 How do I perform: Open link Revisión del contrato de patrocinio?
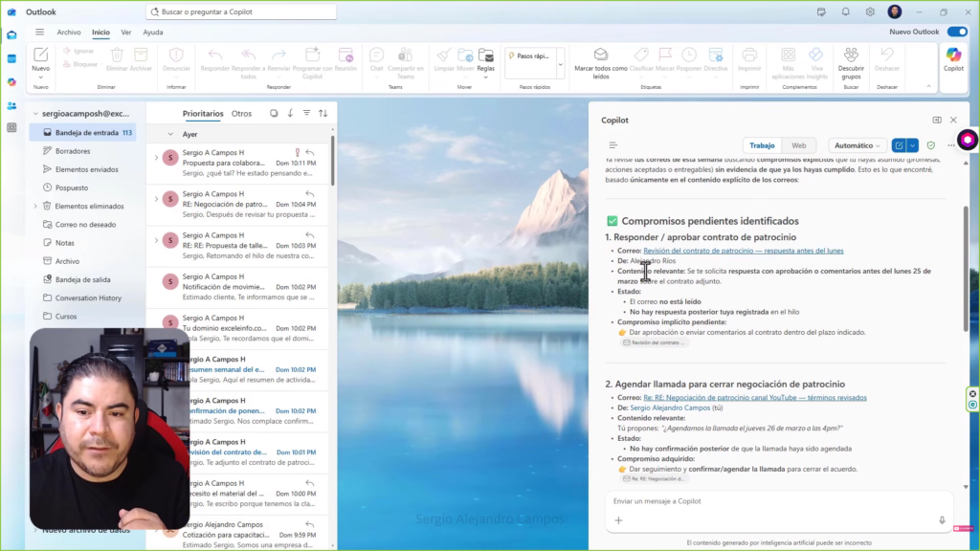[743, 251]
